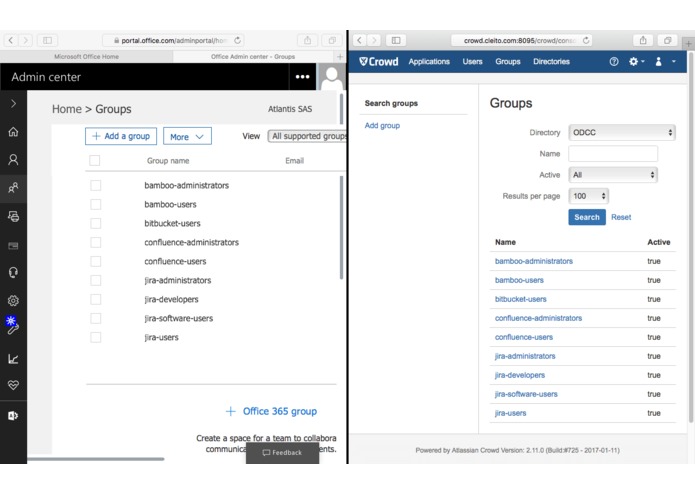Open the All supported groups view dropdown
This screenshot has height=494, width=695.
click(307, 136)
